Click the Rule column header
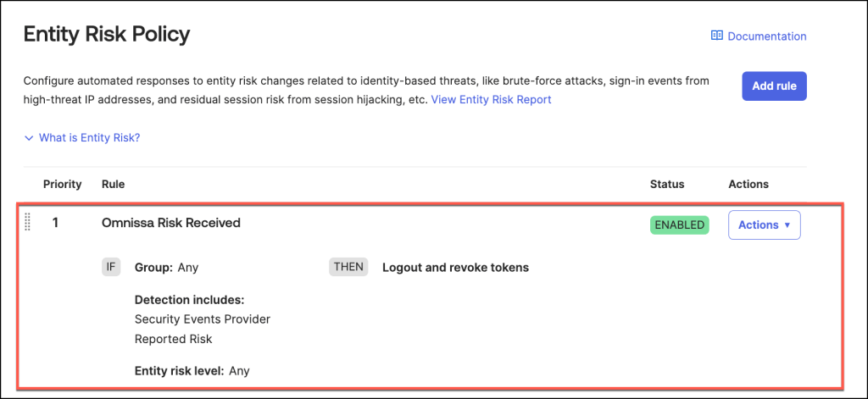This screenshot has height=399, width=868. point(113,184)
